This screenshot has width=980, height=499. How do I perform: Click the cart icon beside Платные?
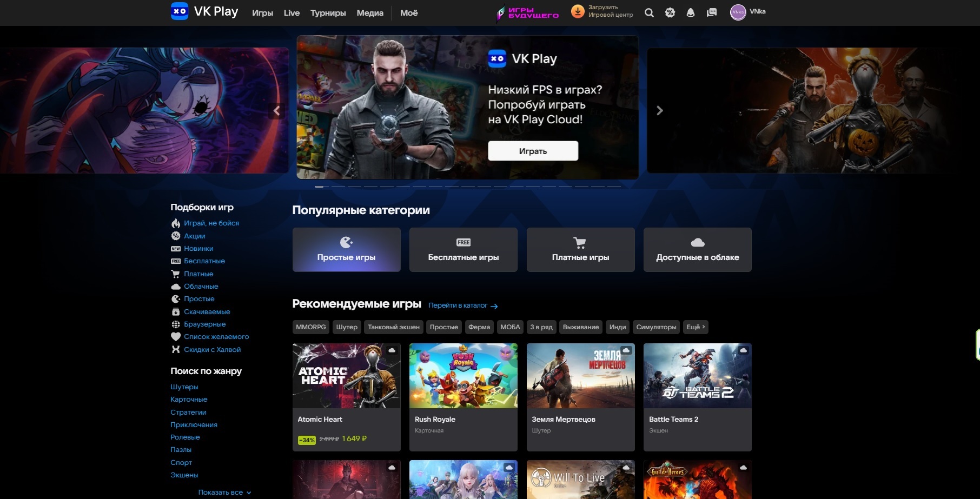point(176,274)
